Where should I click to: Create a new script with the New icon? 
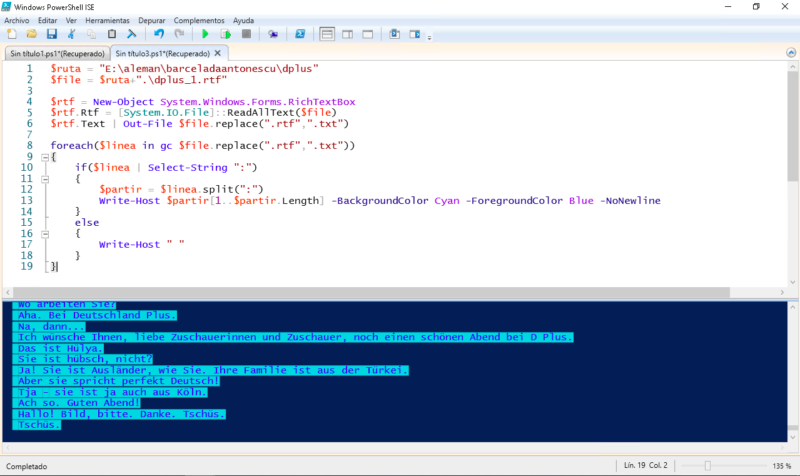11,34
